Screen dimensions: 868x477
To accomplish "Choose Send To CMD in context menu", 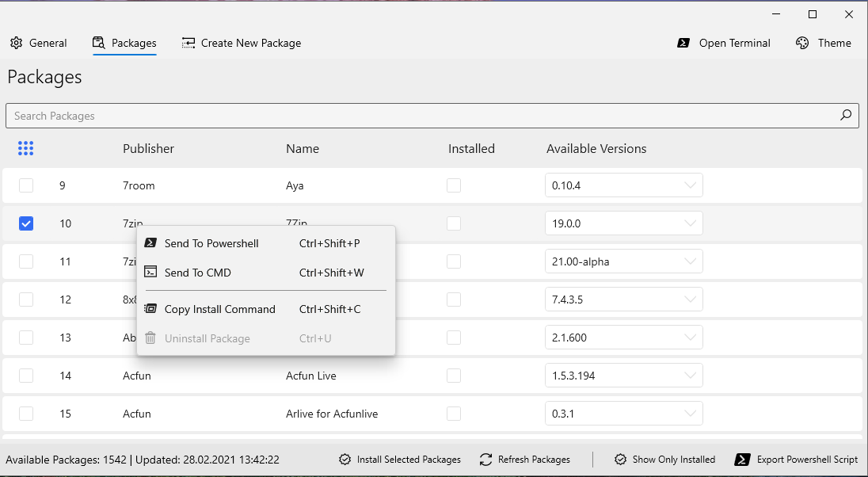I will pyautogui.click(x=197, y=273).
